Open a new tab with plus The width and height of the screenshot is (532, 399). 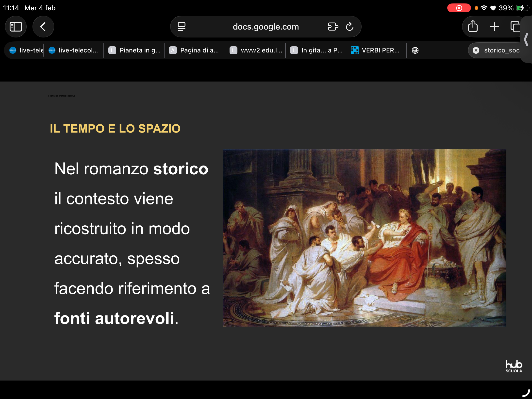point(494,27)
